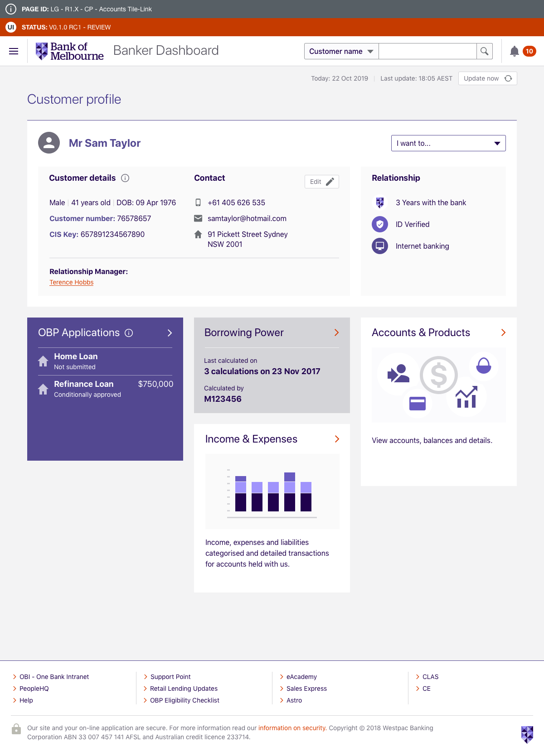Open the 'I want to...' dropdown
The image size is (544, 756).
point(448,143)
